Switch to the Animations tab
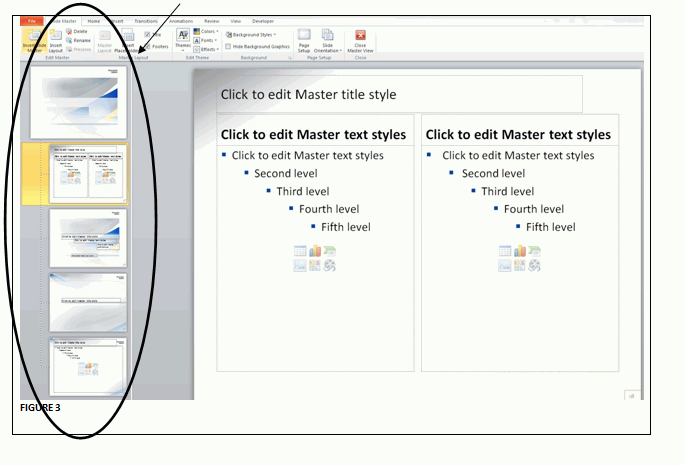 point(181,21)
